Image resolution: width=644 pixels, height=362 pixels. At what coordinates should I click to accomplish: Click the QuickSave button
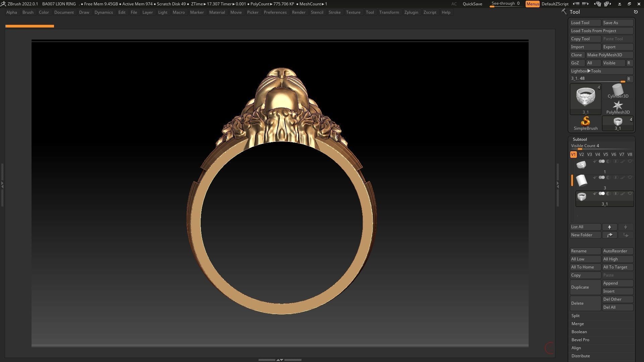click(x=472, y=4)
